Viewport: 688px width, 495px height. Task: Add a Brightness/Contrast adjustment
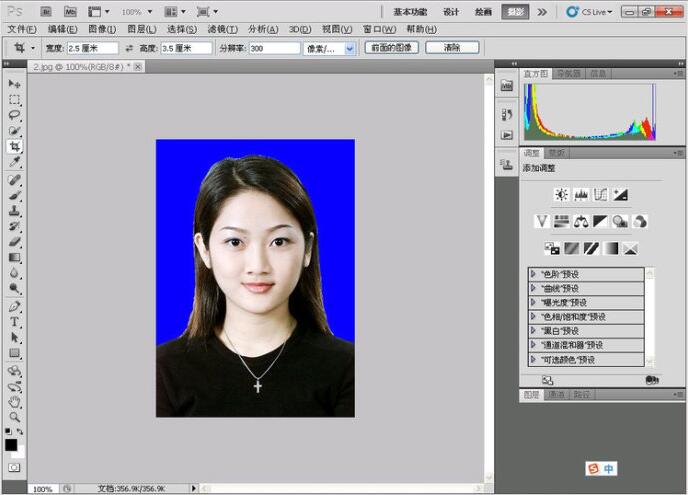[561, 195]
